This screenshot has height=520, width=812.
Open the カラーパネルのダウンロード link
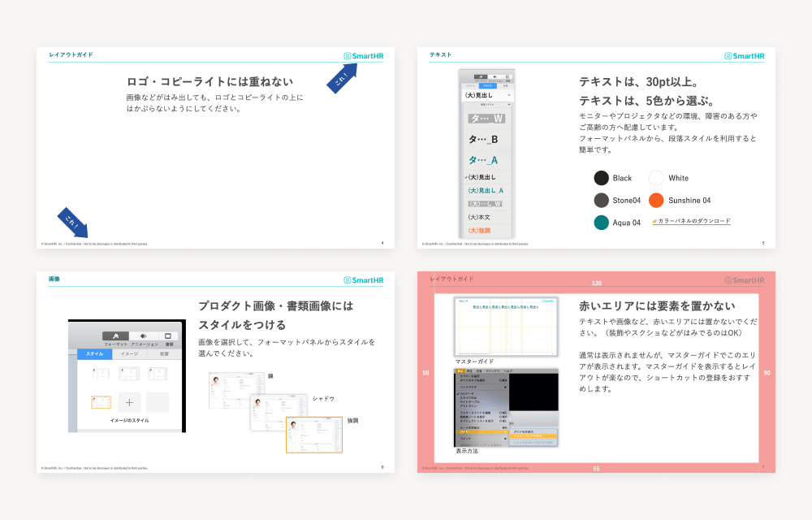click(x=693, y=221)
